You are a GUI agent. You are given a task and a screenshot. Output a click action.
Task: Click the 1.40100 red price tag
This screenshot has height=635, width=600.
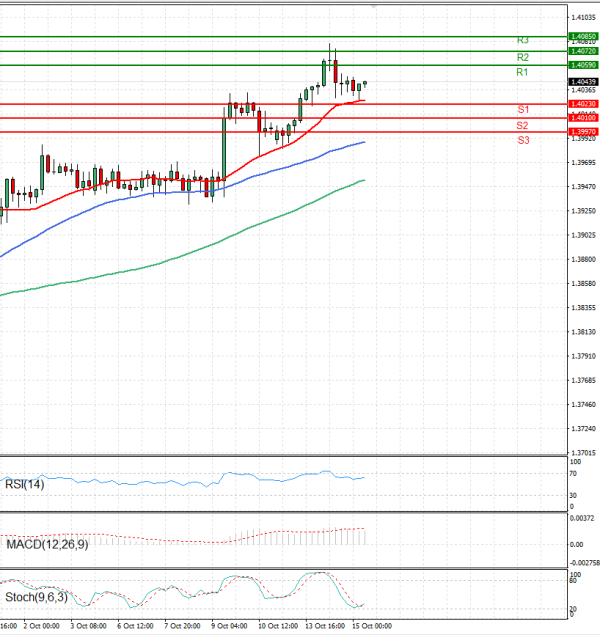[583, 118]
